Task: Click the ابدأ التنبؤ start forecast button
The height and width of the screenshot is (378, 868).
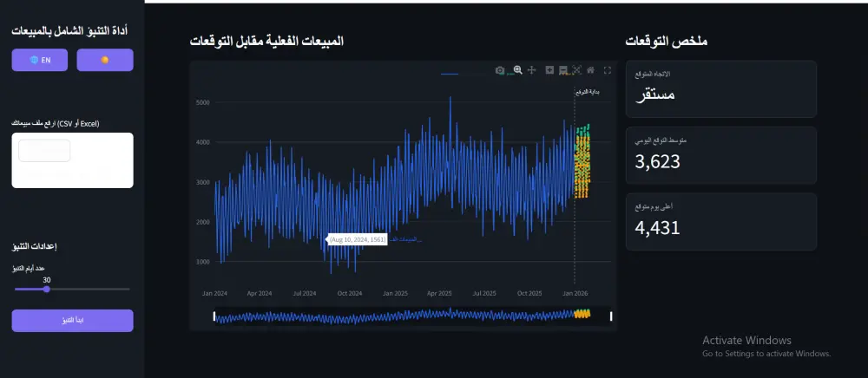Action: [73, 321]
